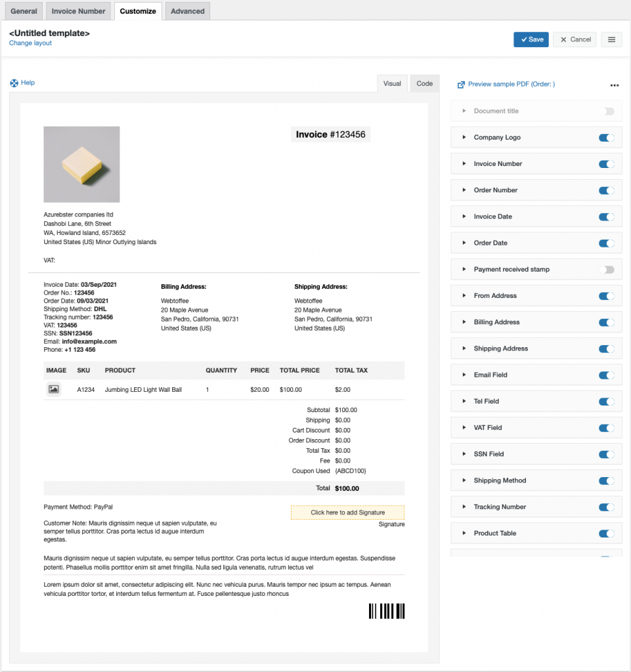Image resolution: width=631 pixels, height=672 pixels.
Task: Open the Help lifebuoy icon
Action: [x=14, y=83]
